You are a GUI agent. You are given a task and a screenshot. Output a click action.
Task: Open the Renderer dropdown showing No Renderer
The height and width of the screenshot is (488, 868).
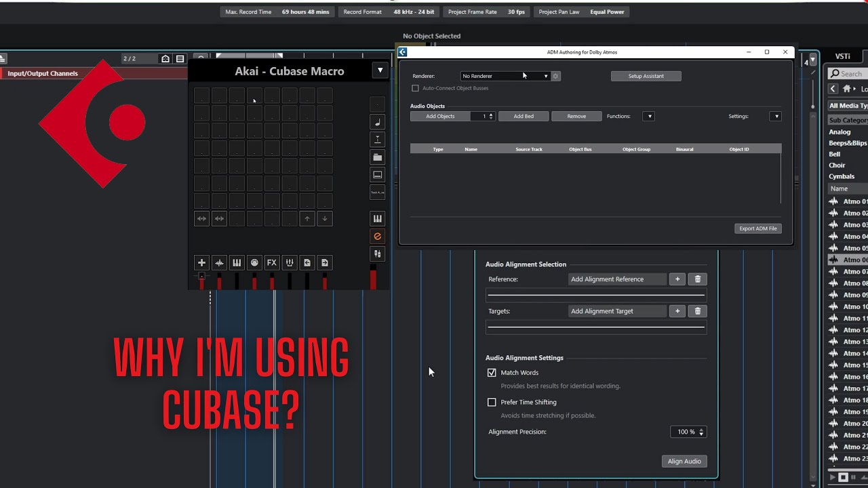[x=505, y=76]
